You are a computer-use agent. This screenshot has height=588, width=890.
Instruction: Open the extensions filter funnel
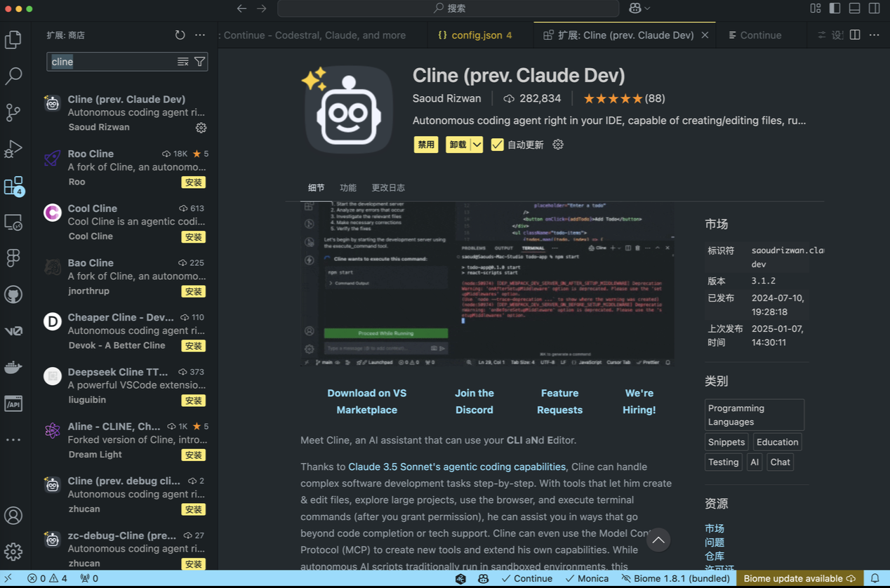click(199, 62)
